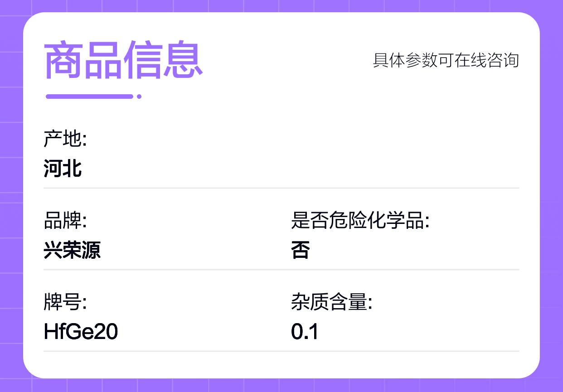The width and height of the screenshot is (563, 392).
Task: Select the 河北 origin value
Action: point(63,169)
